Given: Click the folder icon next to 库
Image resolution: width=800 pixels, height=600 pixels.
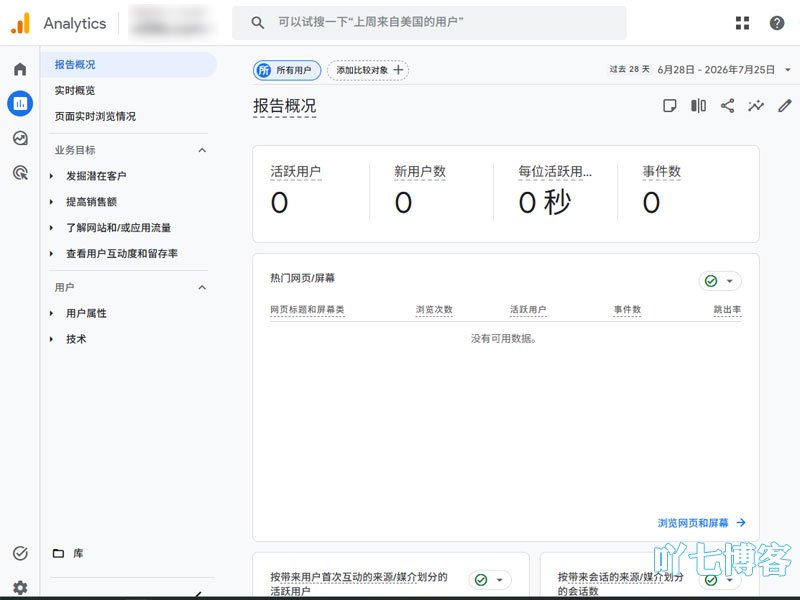Looking at the screenshot, I should [x=58, y=553].
